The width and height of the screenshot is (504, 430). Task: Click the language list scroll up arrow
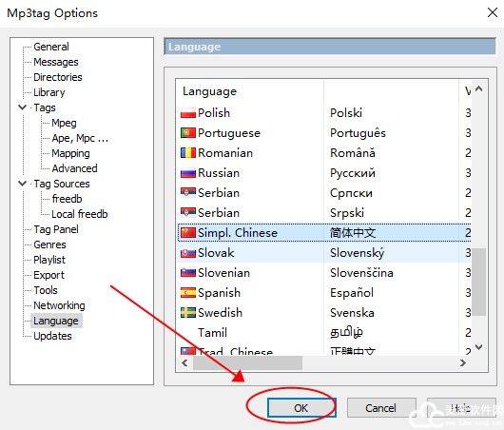coord(479,88)
